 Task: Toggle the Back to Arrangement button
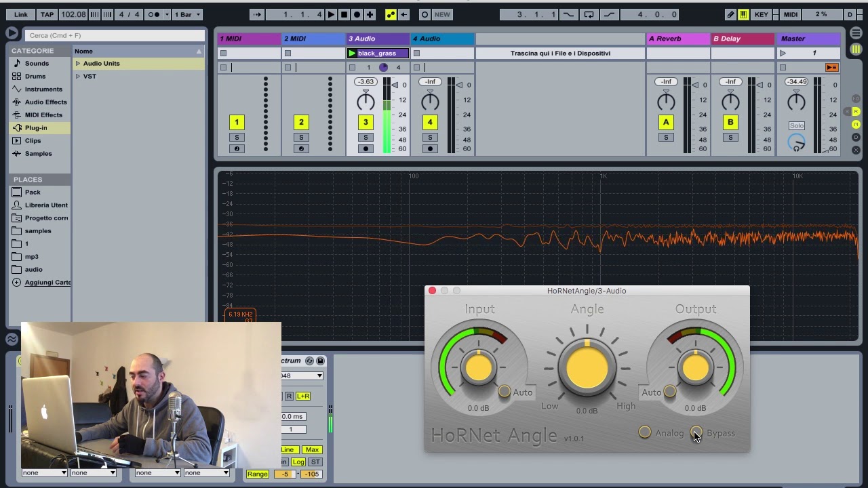click(831, 67)
